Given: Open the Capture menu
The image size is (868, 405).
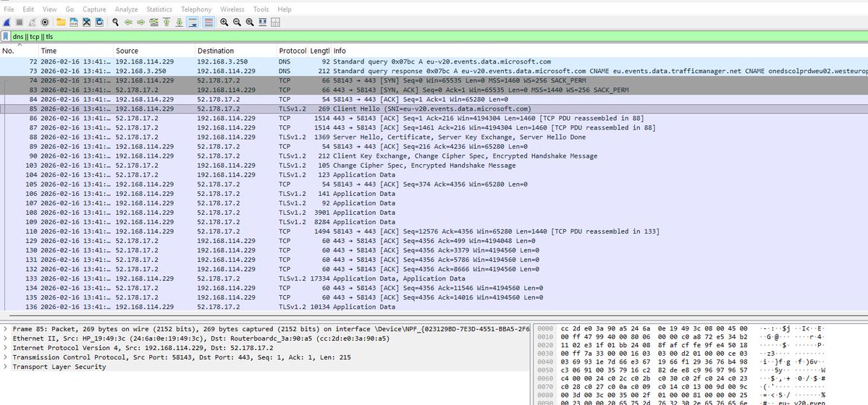Looking at the screenshot, I should [95, 9].
